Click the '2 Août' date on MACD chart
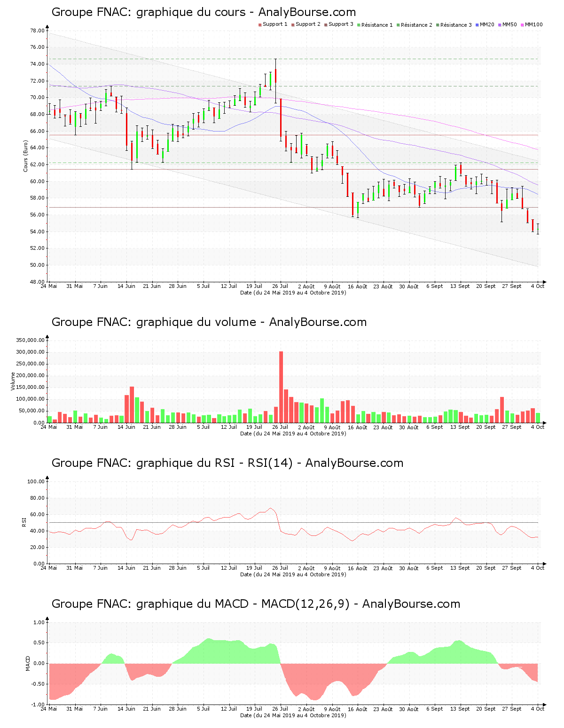 [x=306, y=709]
